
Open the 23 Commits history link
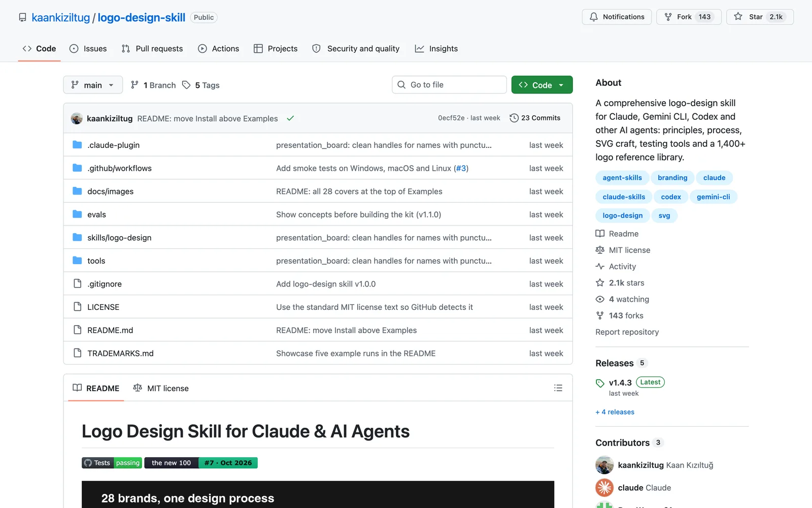tap(535, 118)
